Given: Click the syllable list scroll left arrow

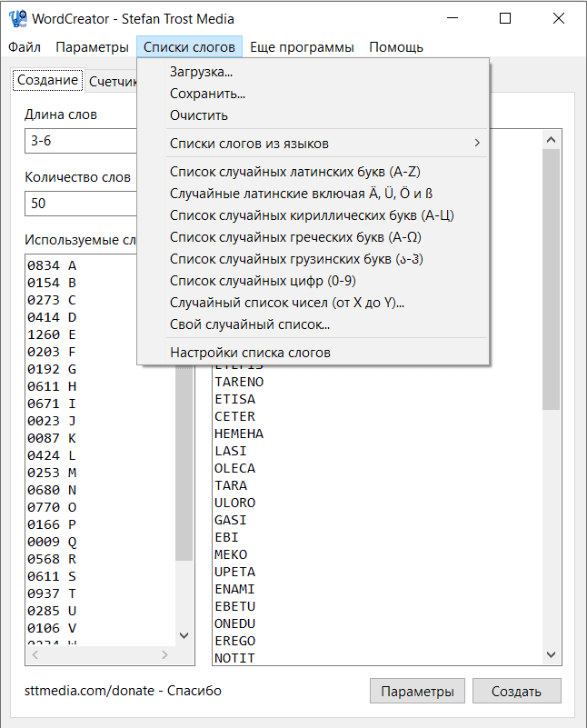Looking at the screenshot, I should 35,654.
